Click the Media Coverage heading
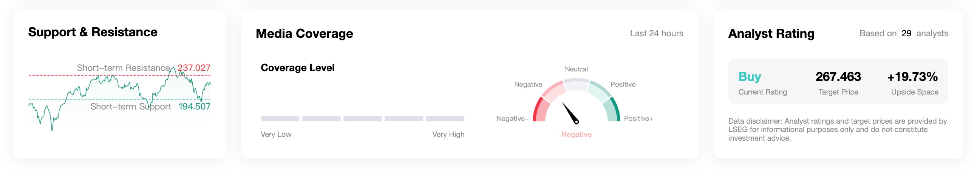The height and width of the screenshot is (180, 980). (x=305, y=34)
